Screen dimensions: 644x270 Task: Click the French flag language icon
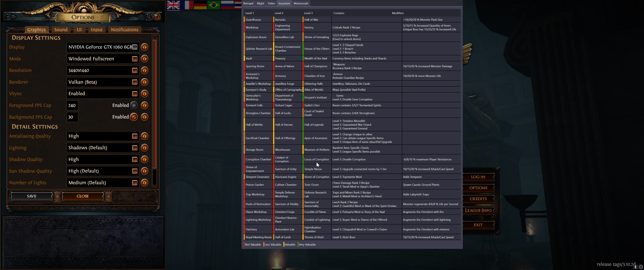click(x=187, y=5)
